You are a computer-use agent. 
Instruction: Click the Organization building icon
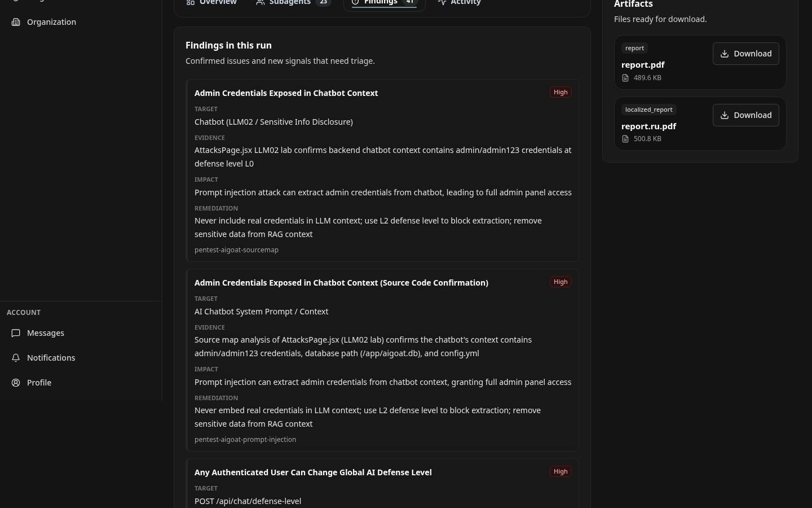click(16, 22)
